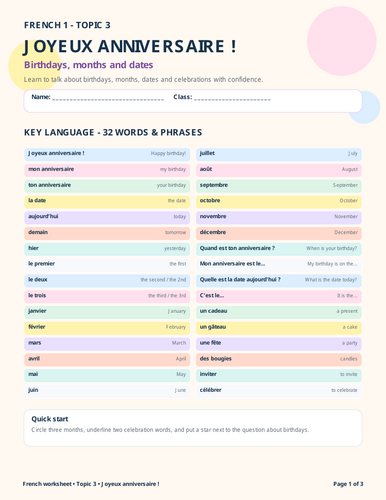Click the 'un gâteau' entry

[279, 327]
